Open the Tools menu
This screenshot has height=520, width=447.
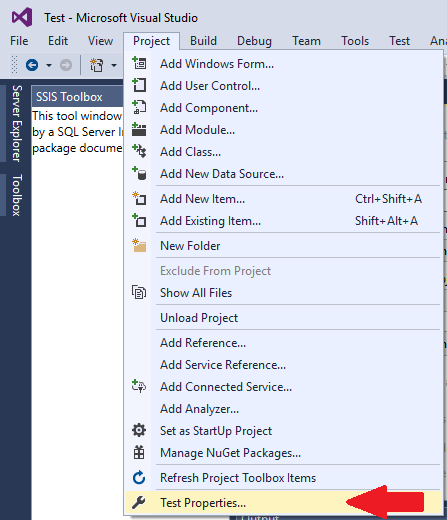point(355,41)
